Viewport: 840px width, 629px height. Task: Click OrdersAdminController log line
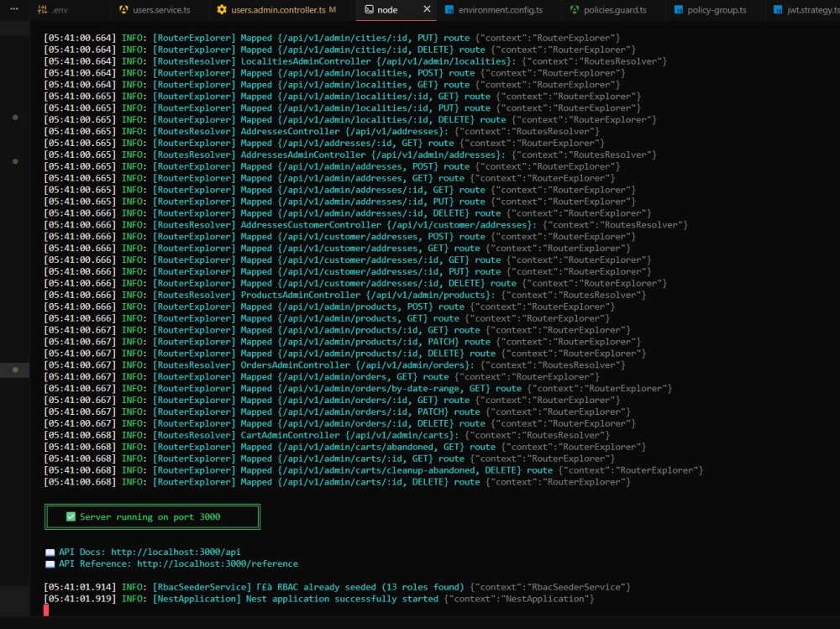[x=335, y=365]
